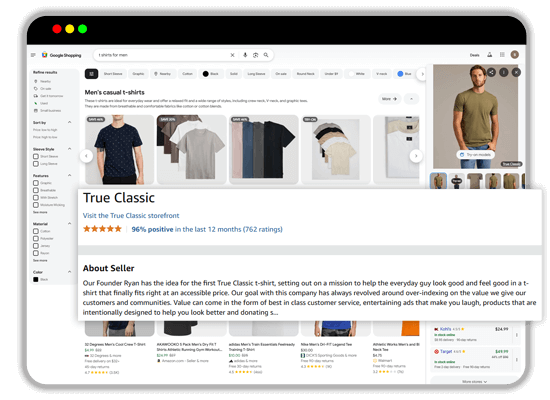
Task: Open image search via lens icon
Action: click(x=256, y=55)
